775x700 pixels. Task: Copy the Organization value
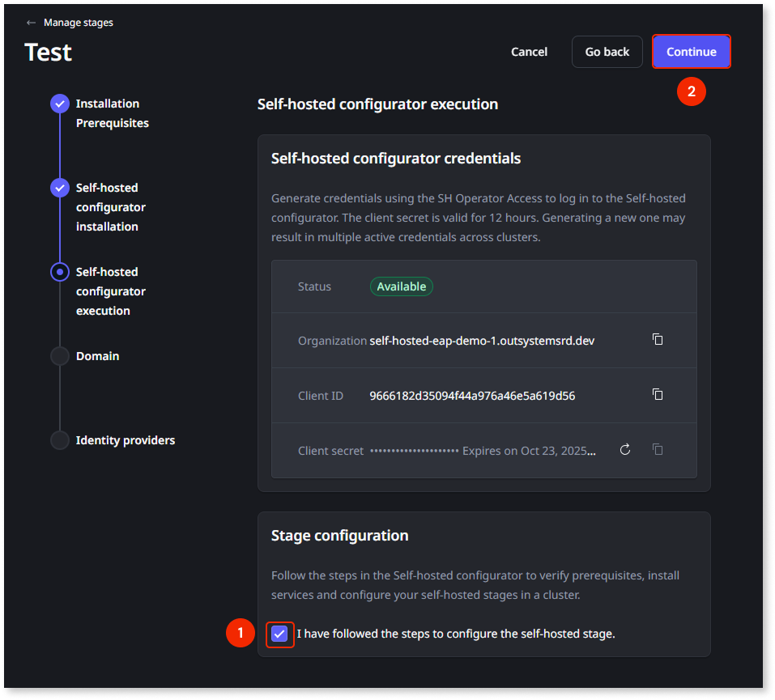tap(658, 339)
